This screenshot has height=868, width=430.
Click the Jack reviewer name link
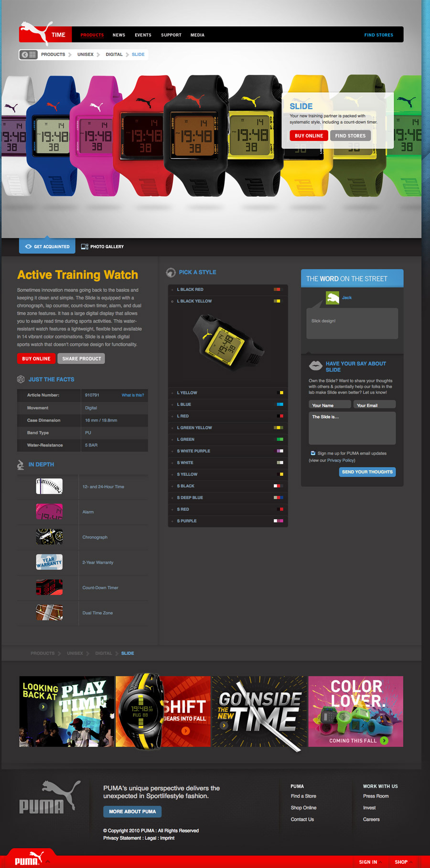tap(347, 298)
